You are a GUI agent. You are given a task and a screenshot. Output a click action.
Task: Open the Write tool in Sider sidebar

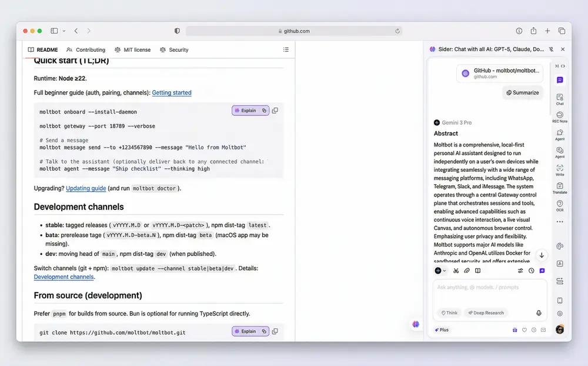560,170
